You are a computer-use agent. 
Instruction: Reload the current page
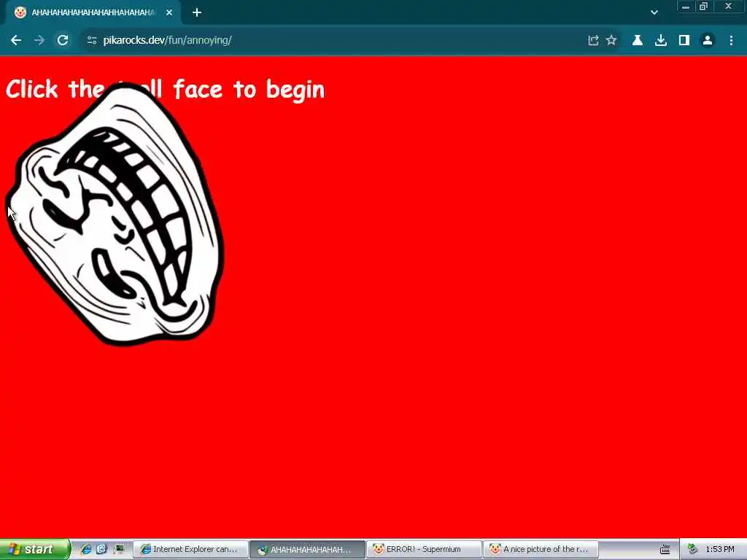[x=63, y=41]
